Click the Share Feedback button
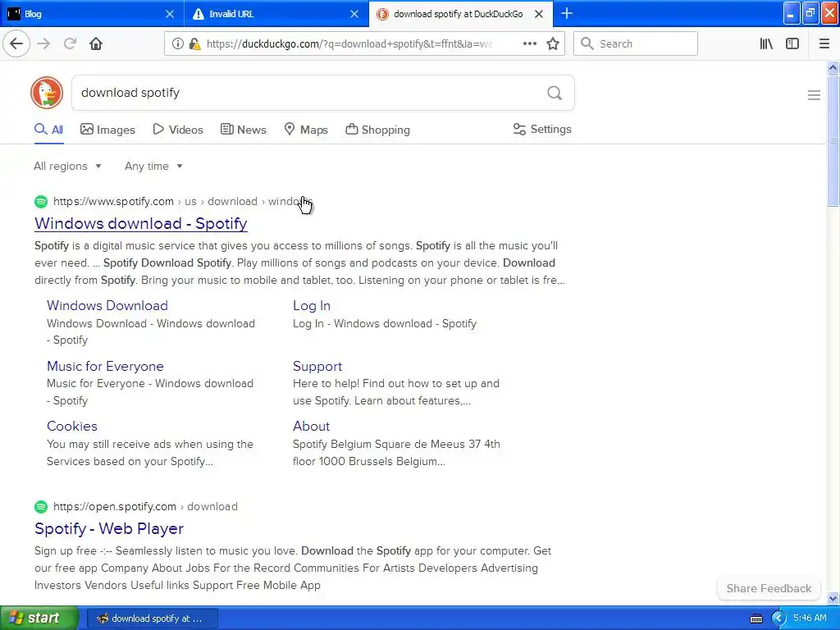The image size is (840, 630). click(769, 588)
